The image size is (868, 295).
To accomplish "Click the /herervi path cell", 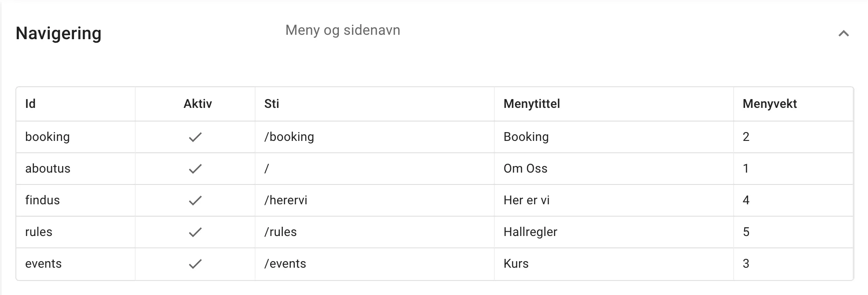I will pyautogui.click(x=286, y=200).
